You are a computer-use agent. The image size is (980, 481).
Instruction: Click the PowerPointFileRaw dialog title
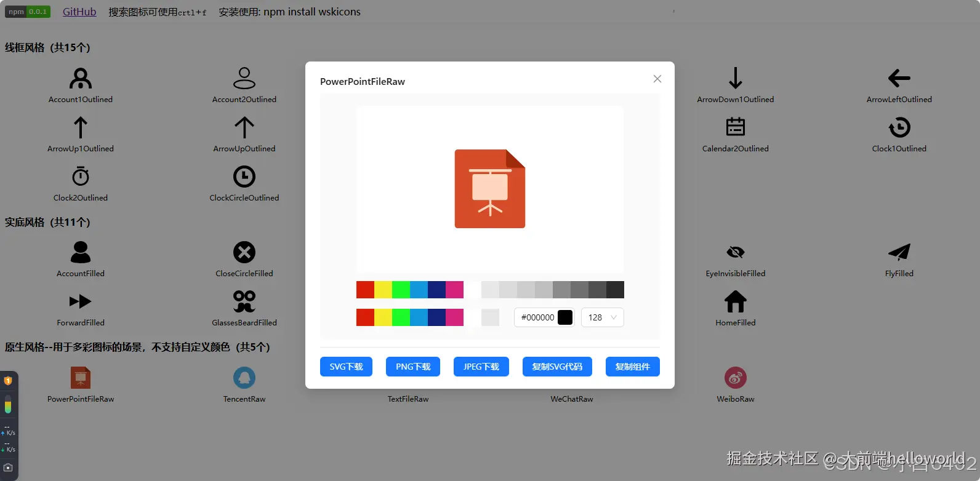[x=363, y=81]
